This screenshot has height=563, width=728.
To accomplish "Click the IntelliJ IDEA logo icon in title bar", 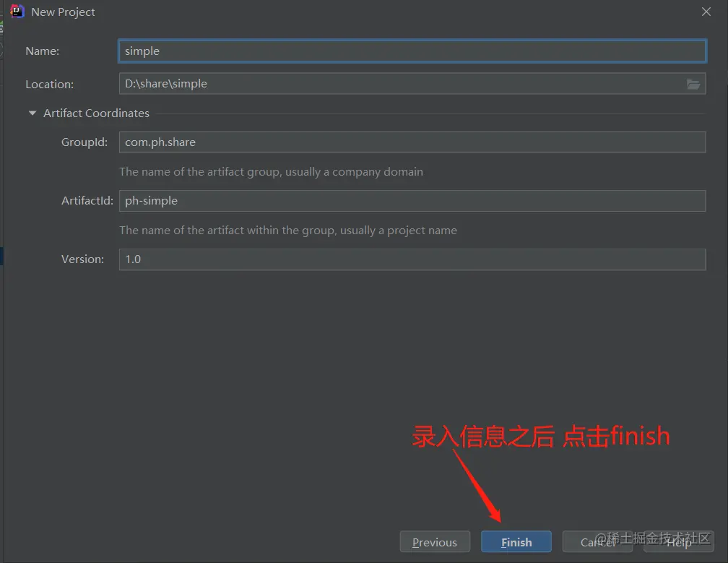I will point(17,12).
